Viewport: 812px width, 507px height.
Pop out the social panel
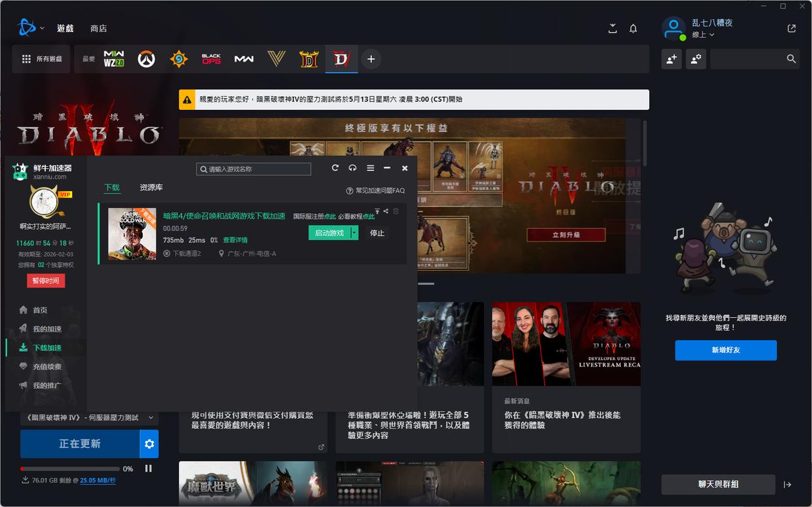pos(792,28)
